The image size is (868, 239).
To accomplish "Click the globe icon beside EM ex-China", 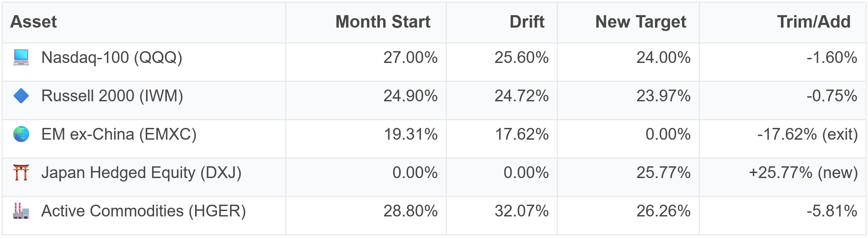I will click(21, 134).
